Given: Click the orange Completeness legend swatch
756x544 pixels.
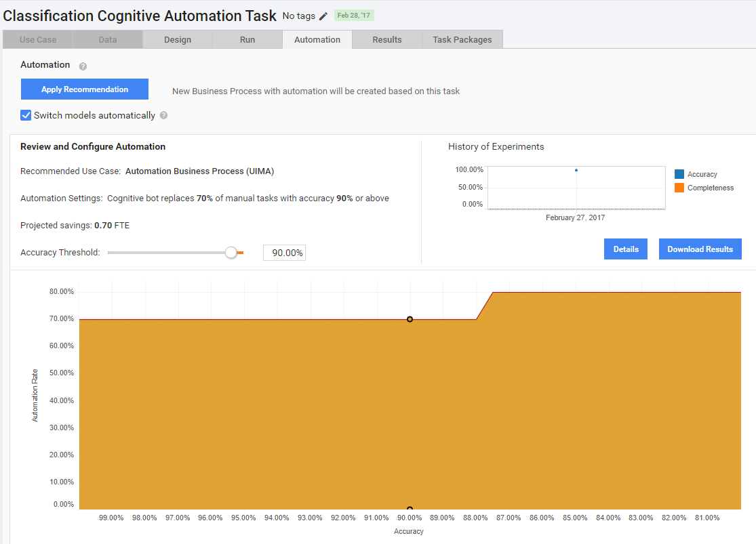Looking at the screenshot, I should click(x=679, y=188).
